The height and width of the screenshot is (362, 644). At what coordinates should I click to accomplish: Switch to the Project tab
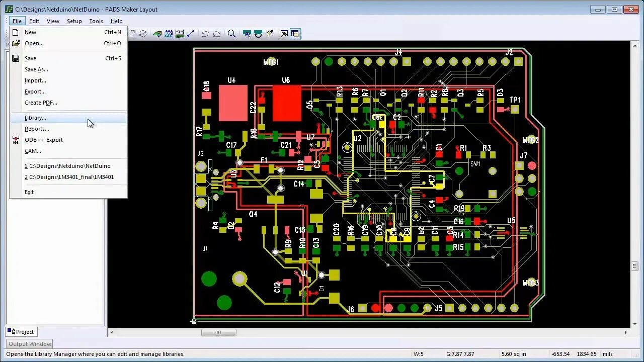coord(21,332)
